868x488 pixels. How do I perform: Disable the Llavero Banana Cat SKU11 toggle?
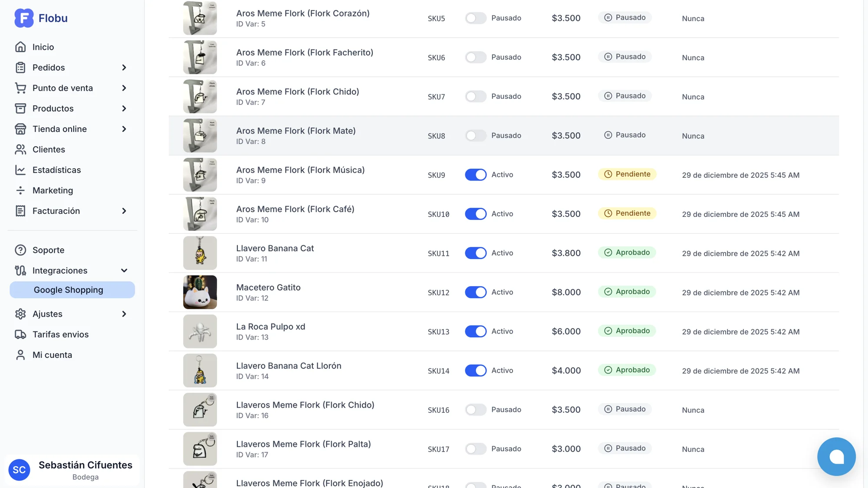pos(476,253)
